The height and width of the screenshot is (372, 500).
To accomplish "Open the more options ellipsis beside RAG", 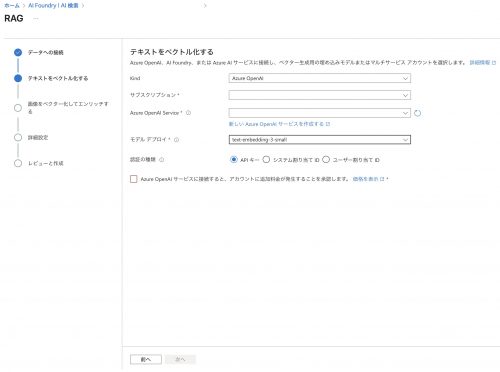I will 36,19.
